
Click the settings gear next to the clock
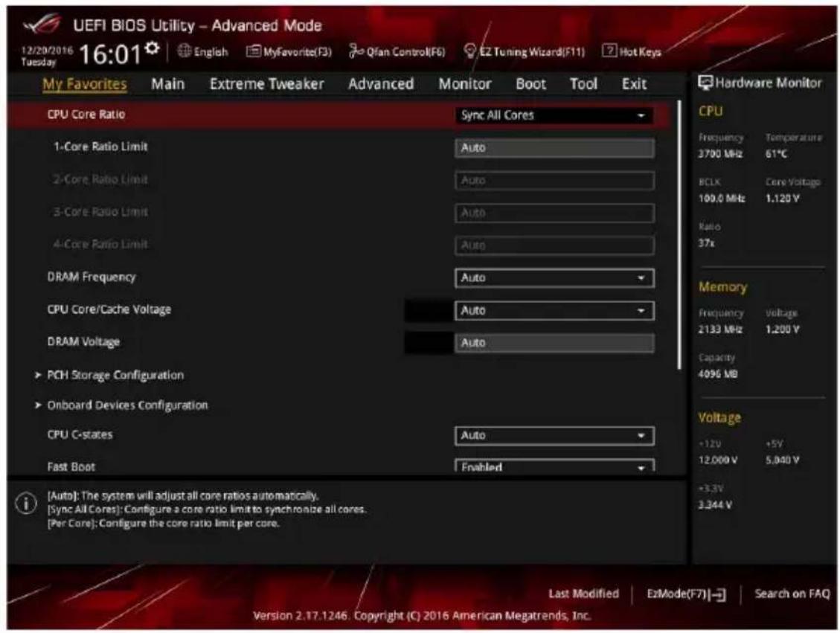point(152,48)
